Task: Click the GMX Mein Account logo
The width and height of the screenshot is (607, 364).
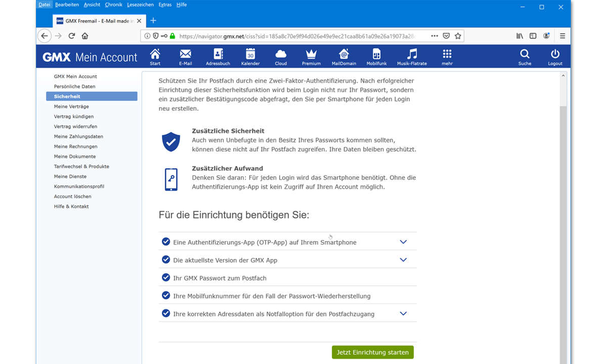Action: (x=90, y=57)
